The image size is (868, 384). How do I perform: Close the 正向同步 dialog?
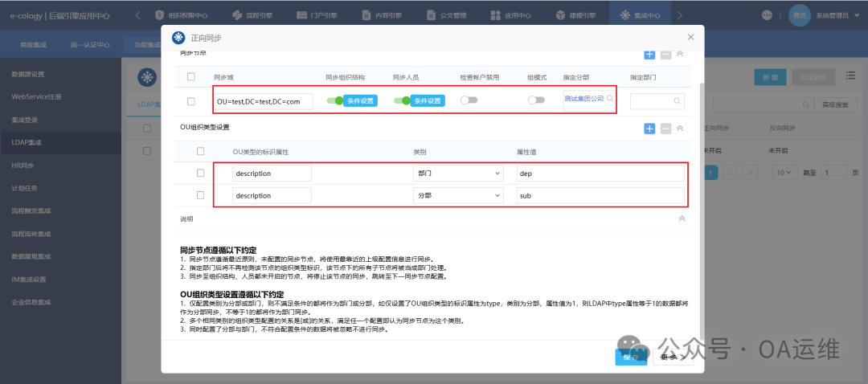[690, 37]
